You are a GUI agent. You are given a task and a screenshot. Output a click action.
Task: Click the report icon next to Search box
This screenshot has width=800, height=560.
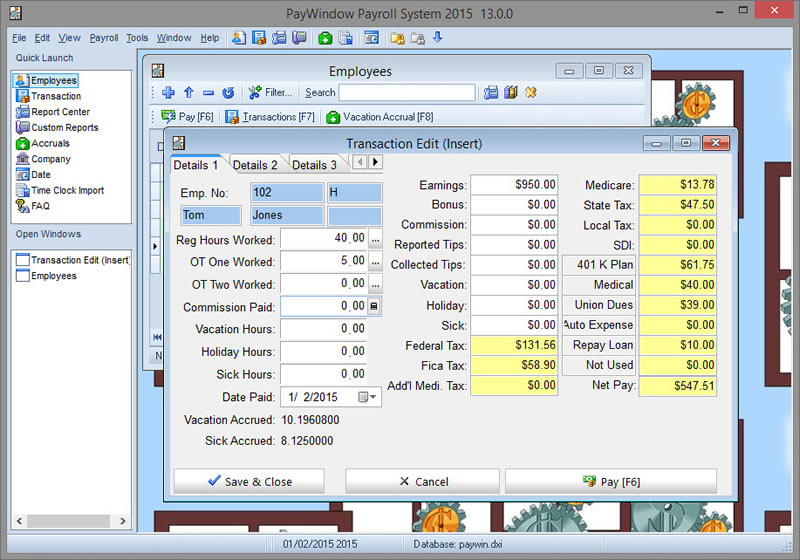click(491, 92)
